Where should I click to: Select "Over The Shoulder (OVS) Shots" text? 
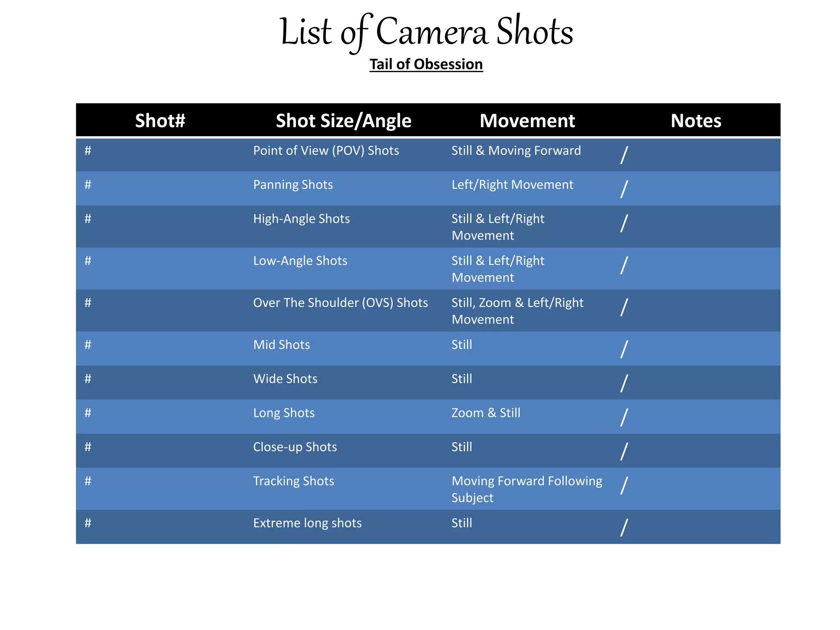point(340,303)
